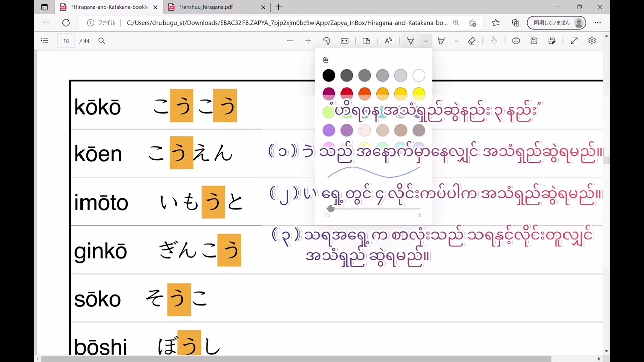Click the hiragana word そうこ
Viewport: 644px width, 362px height.
[177, 299]
